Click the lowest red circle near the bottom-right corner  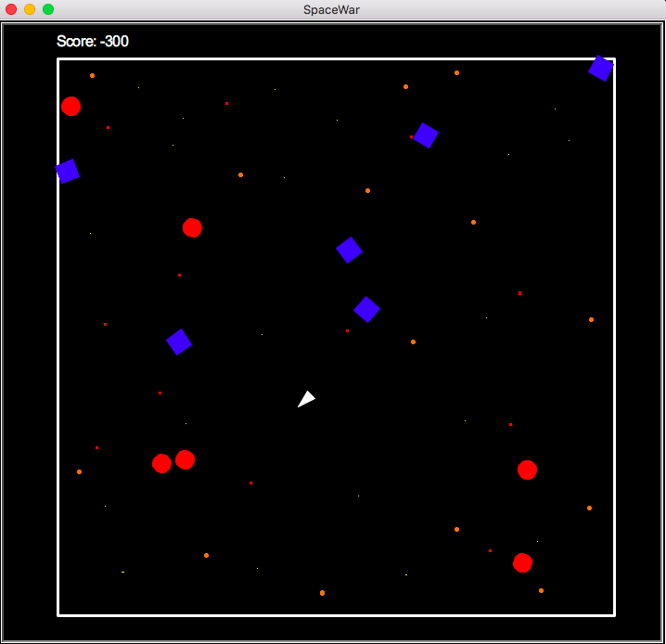[522, 563]
